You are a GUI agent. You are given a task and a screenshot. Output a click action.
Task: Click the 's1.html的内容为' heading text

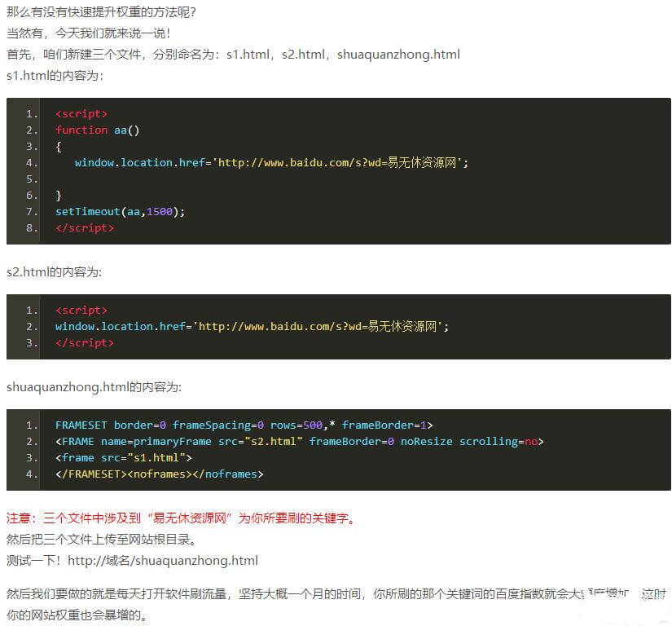55,75
